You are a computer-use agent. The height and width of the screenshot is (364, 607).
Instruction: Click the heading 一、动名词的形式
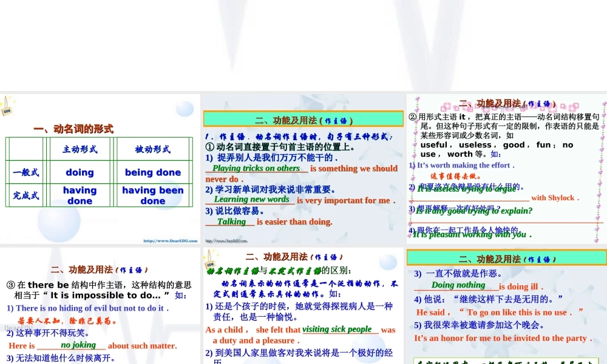73,129
